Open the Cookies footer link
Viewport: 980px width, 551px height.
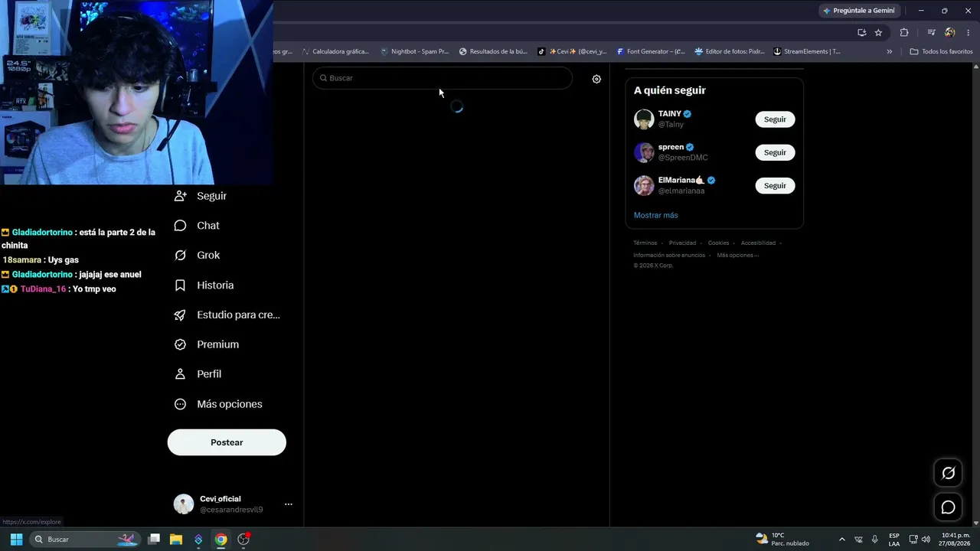pyautogui.click(x=718, y=243)
